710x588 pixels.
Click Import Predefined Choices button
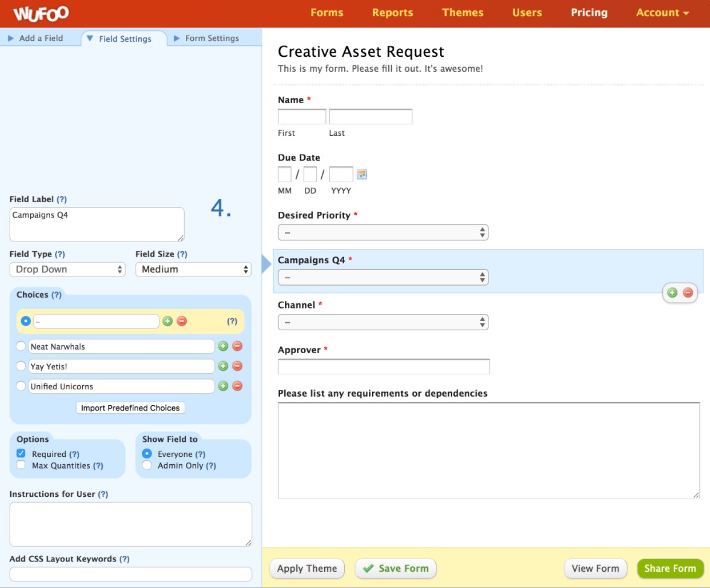coord(130,408)
